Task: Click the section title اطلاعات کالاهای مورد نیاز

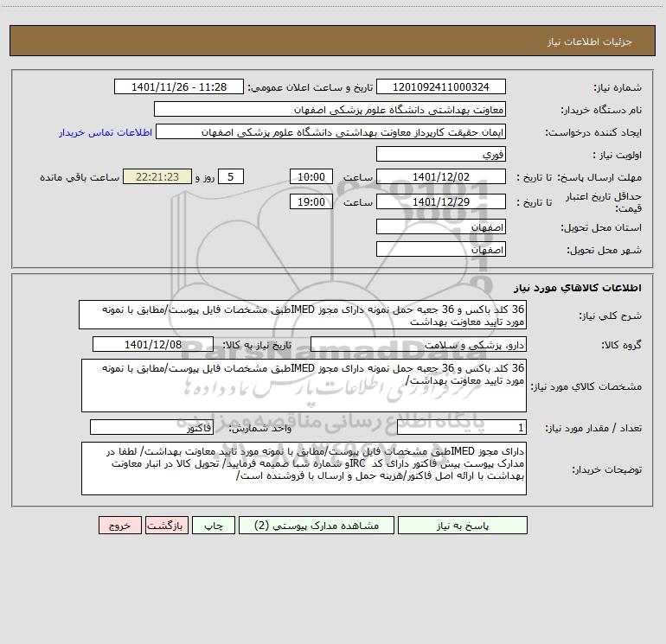Action: pyautogui.click(x=578, y=288)
